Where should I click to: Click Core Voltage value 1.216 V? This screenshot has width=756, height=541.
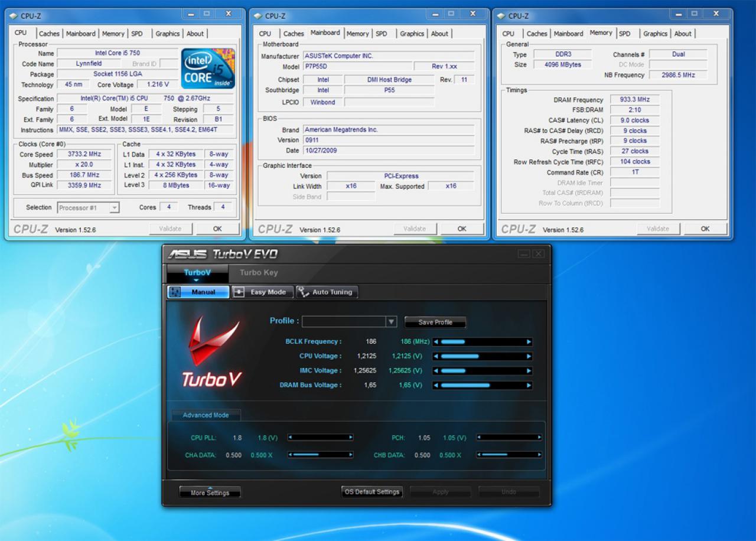tap(157, 84)
